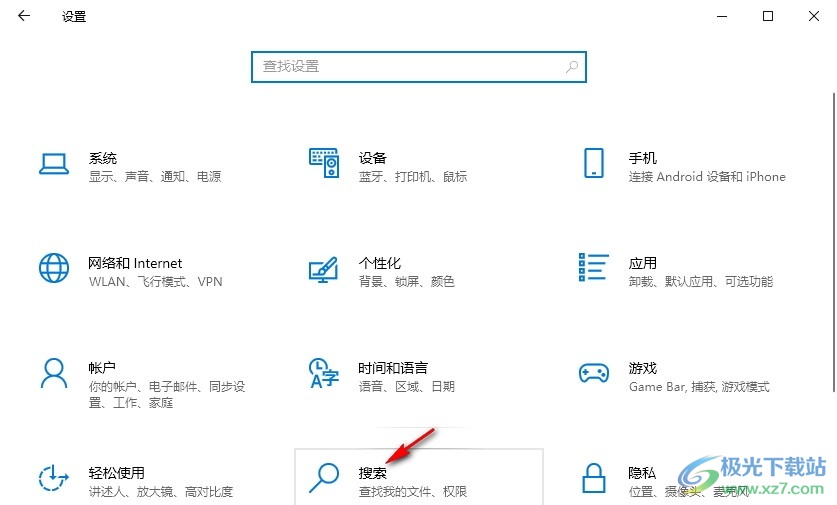
Task: Click the text WLAN、飞行模式、VPN
Action: pyautogui.click(x=155, y=281)
